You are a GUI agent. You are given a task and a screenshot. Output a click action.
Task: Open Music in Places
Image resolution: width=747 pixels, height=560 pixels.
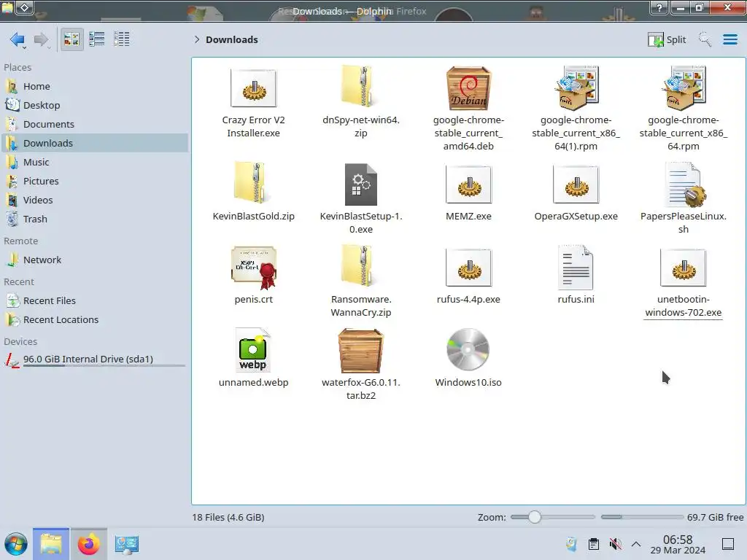94,163
